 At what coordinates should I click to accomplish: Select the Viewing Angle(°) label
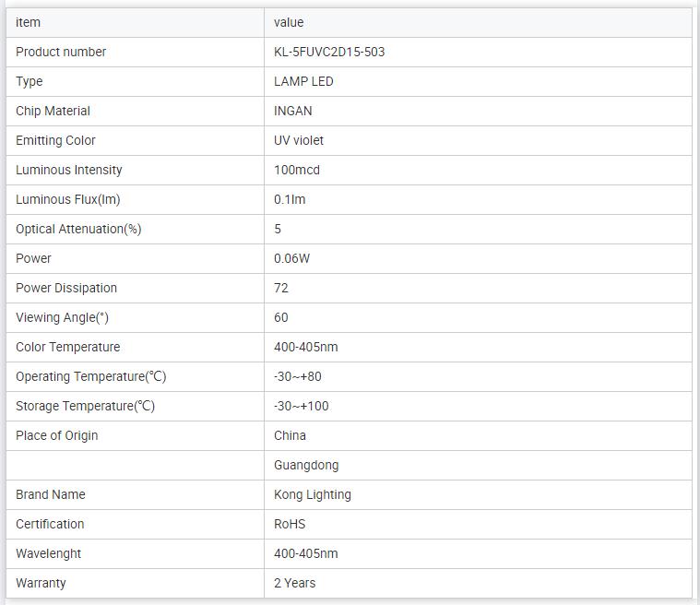pyautogui.click(x=62, y=317)
